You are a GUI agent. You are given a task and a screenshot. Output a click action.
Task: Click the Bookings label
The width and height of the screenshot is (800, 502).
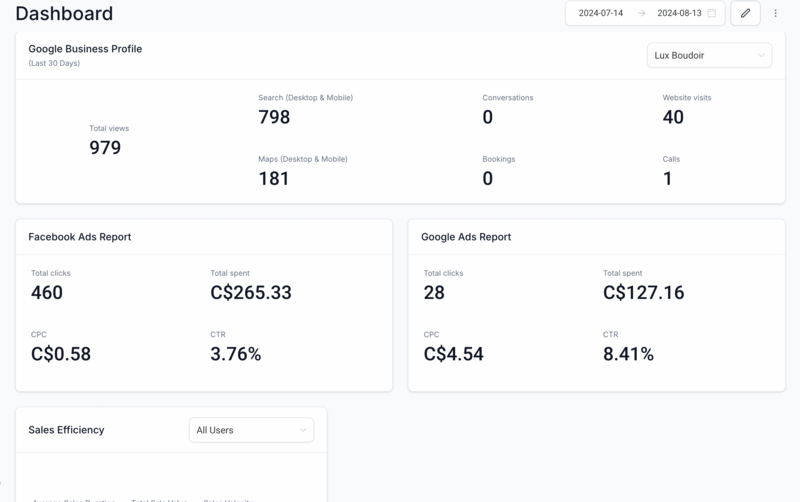point(498,159)
